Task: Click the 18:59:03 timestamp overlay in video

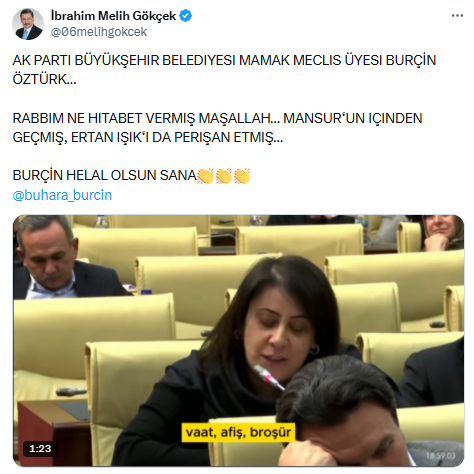Action: pyautogui.click(x=440, y=455)
